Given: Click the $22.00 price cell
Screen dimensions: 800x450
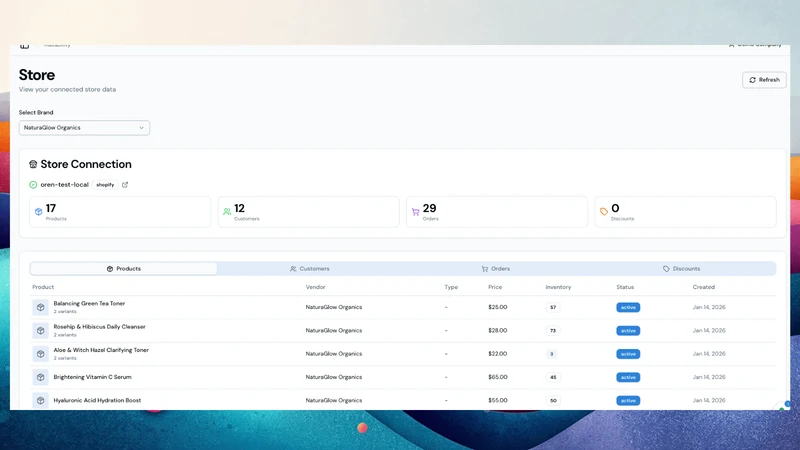Looking at the screenshot, I should click(x=497, y=354).
